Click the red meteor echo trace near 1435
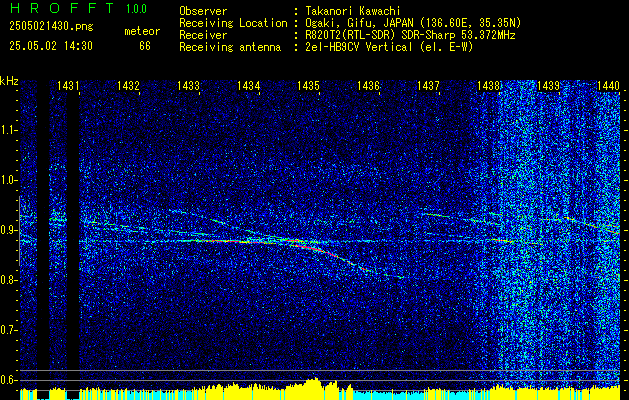Image resolution: width=629 pixels, height=400 pixels. click(317, 250)
